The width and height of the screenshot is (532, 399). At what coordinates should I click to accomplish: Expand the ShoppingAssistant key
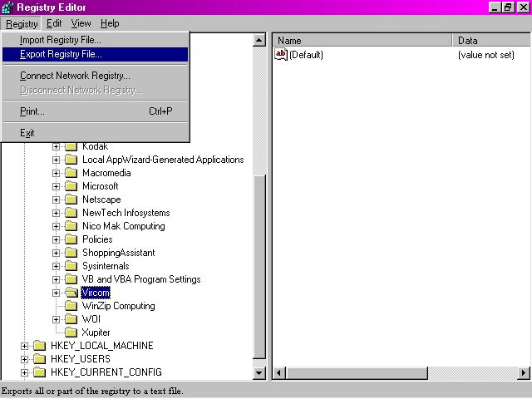pyautogui.click(x=56, y=253)
